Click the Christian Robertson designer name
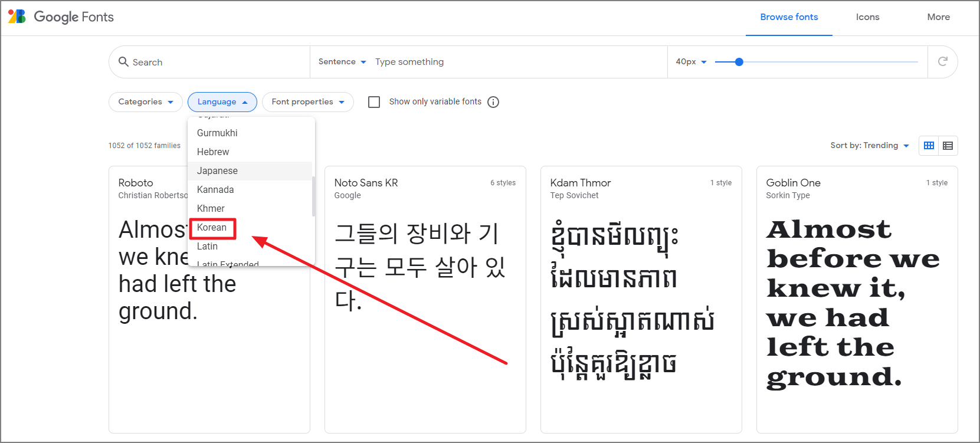980x443 pixels. [153, 196]
